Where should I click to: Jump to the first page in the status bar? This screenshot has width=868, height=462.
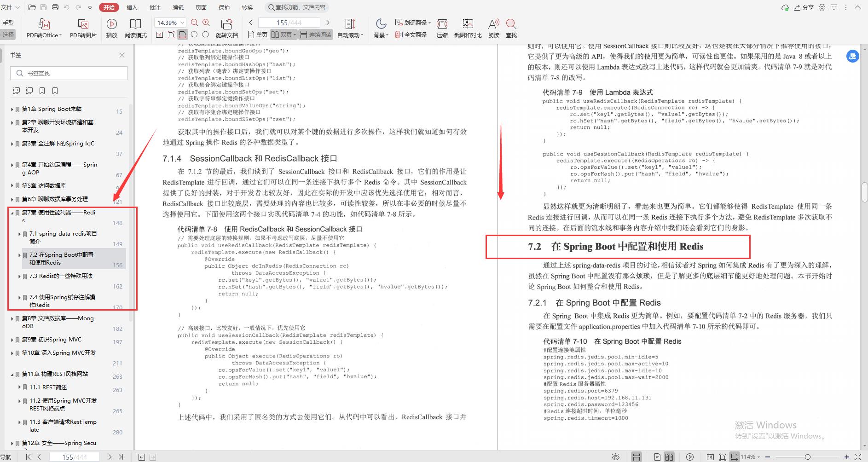pos(28,457)
